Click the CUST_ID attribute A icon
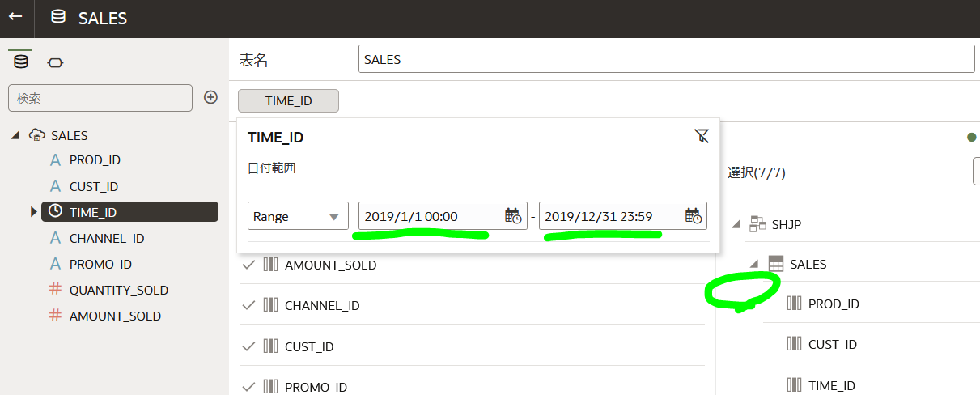 pyautogui.click(x=55, y=186)
